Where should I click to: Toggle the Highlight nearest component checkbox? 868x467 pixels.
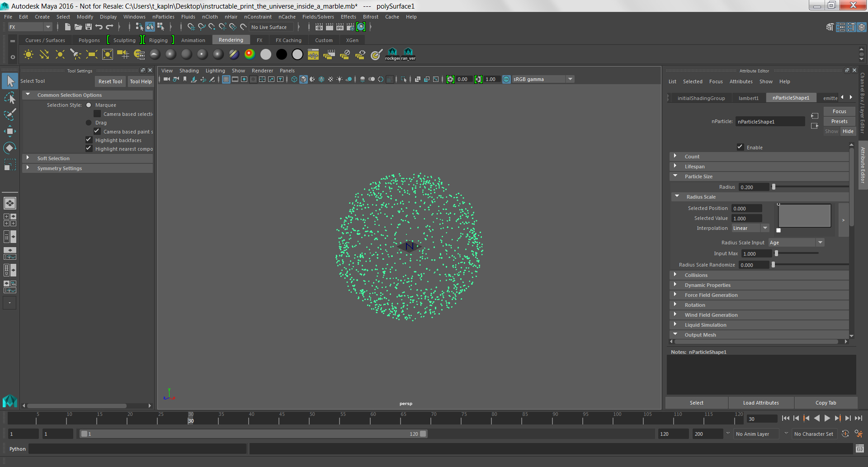(89, 148)
